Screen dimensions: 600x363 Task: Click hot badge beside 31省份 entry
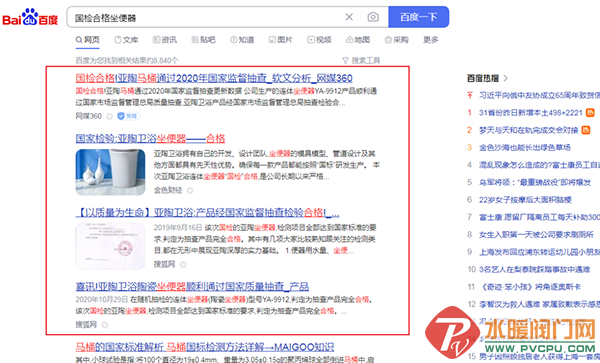point(590,112)
